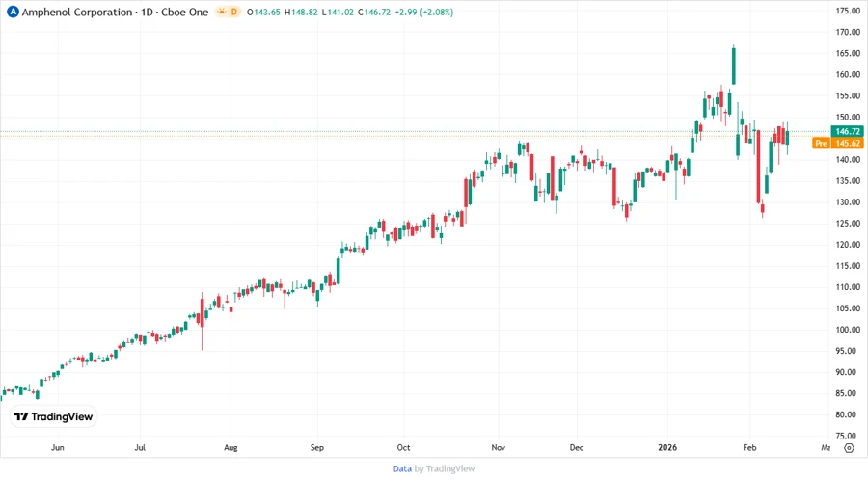Image resolution: width=868 pixels, height=480 pixels.
Task: Click the 130.00 price axis label
Action: (848, 201)
